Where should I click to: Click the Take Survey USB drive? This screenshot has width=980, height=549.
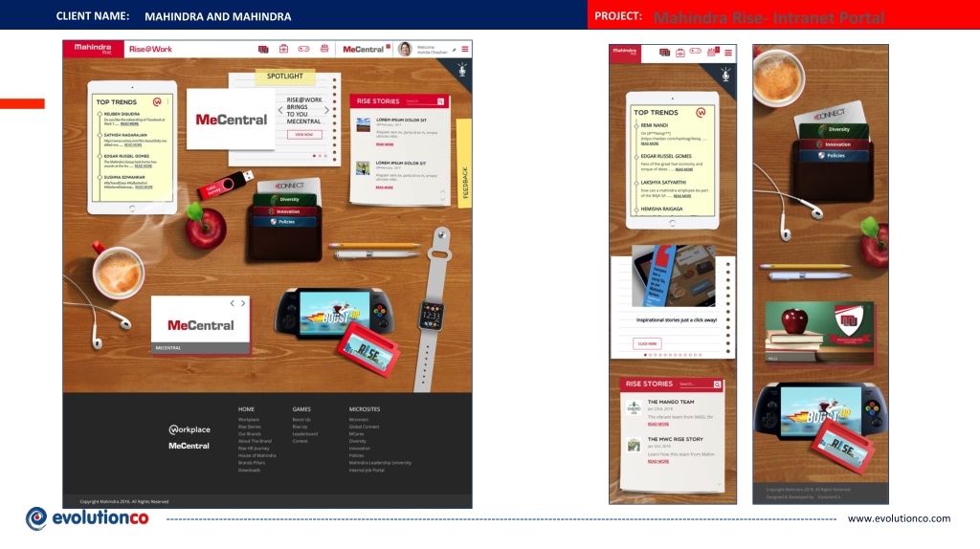click(224, 185)
